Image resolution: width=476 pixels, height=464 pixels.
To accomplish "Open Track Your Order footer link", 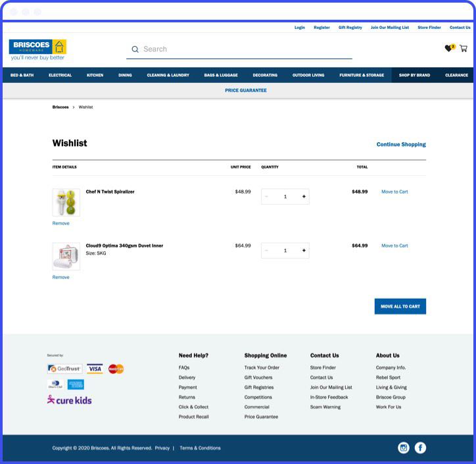I will pyautogui.click(x=262, y=367).
